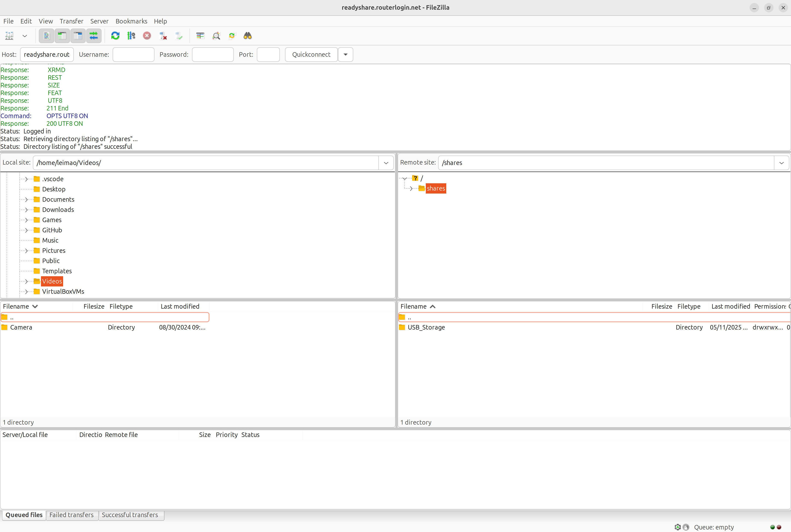Screen dimensions: 791x532
Task: Sort local files by Last modified column
Action: pyautogui.click(x=180, y=306)
